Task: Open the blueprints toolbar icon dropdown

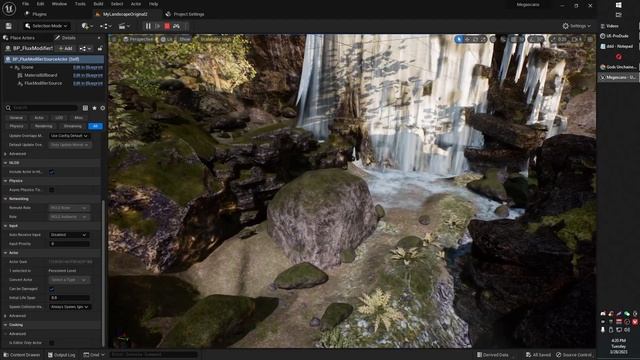Action: point(106,26)
